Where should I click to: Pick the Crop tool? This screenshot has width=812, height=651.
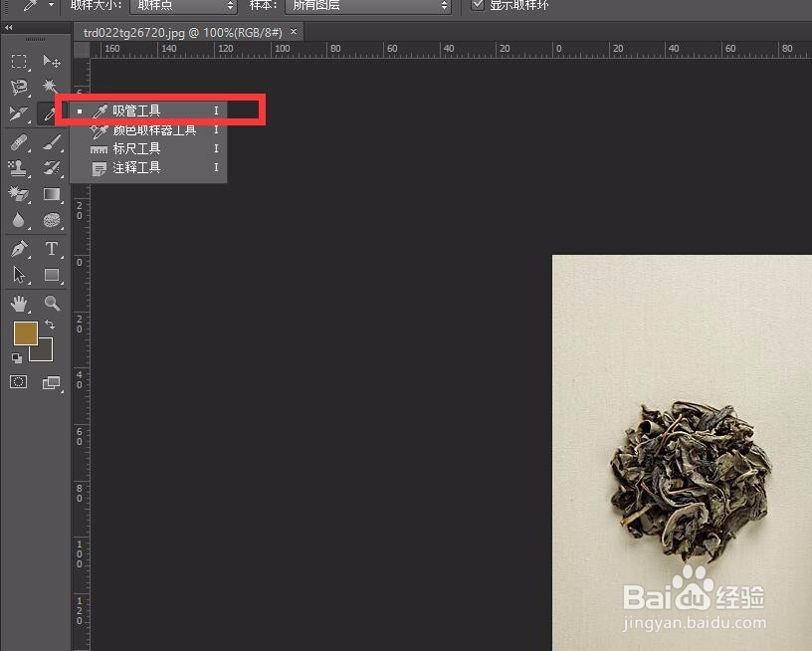(x=18, y=111)
